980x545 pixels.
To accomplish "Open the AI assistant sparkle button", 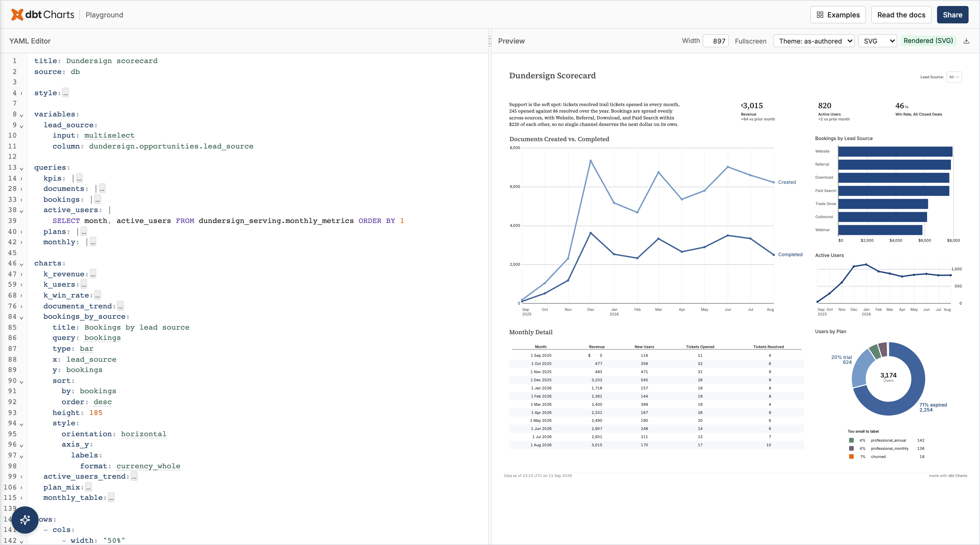I will (25, 519).
